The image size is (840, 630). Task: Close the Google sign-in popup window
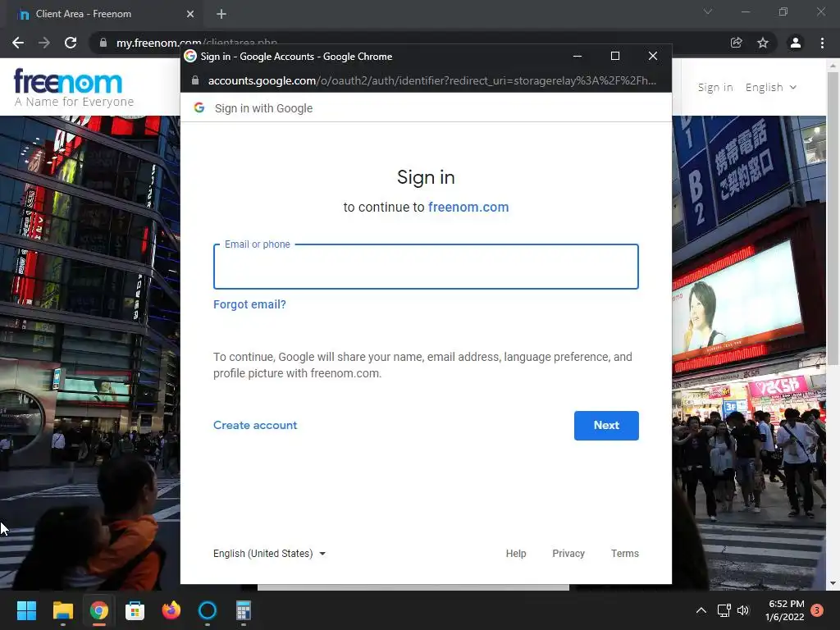[652, 56]
